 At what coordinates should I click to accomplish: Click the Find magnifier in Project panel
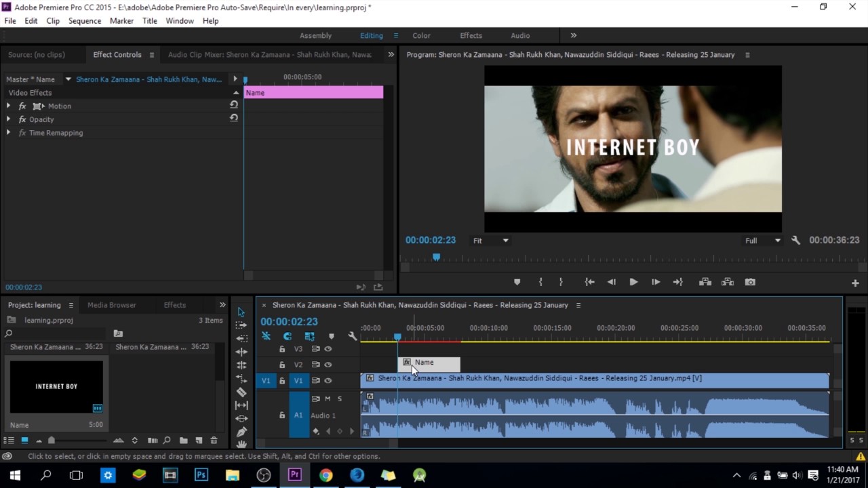point(167,441)
